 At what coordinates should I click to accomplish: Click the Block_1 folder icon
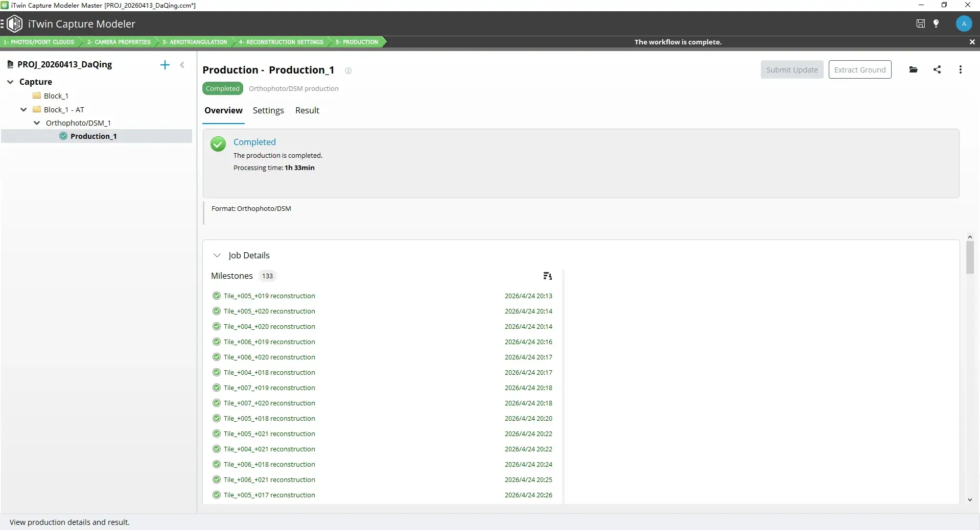coord(37,95)
